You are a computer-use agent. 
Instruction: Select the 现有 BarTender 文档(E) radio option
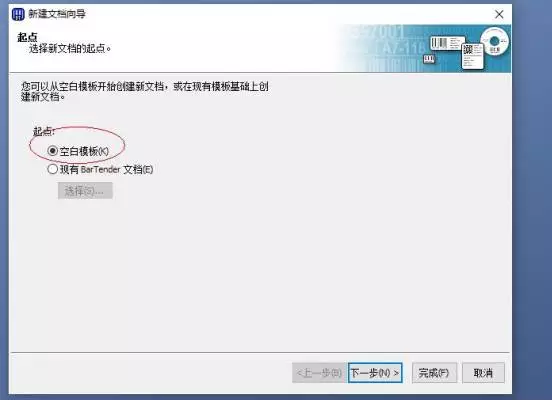(x=100, y=169)
